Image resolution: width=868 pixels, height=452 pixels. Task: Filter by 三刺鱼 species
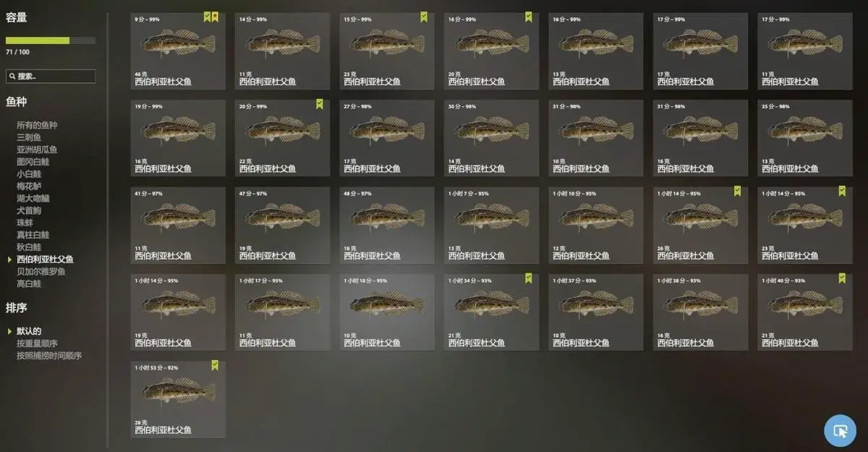pos(29,137)
